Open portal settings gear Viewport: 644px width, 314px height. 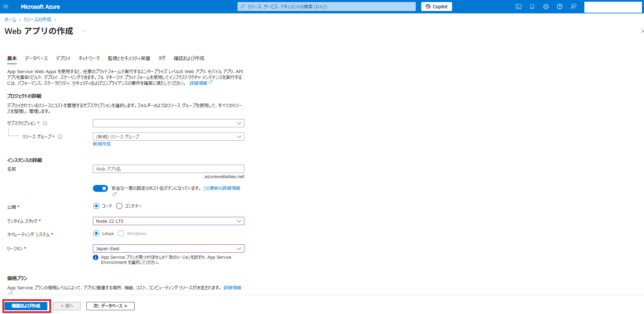[546, 7]
